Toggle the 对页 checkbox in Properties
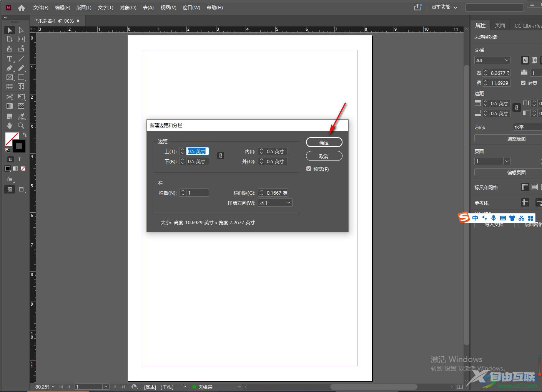 pos(523,83)
